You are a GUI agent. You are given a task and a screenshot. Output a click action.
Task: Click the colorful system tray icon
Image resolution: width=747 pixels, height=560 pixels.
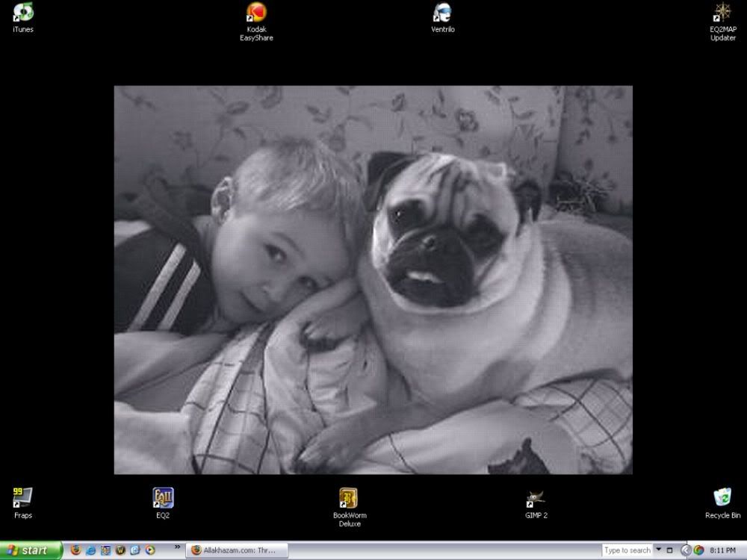pos(699,550)
